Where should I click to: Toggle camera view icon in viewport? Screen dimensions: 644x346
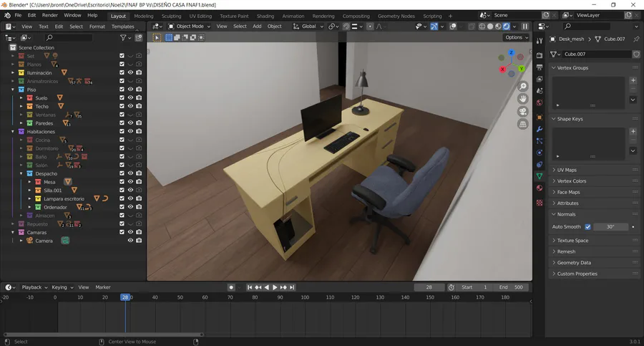click(x=523, y=112)
